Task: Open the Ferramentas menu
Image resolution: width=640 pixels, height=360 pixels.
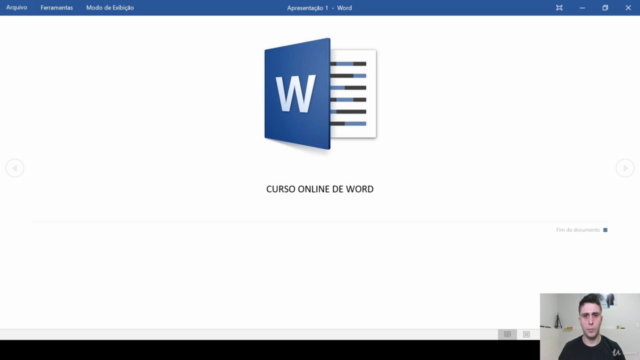Action: pyautogui.click(x=56, y=8)
